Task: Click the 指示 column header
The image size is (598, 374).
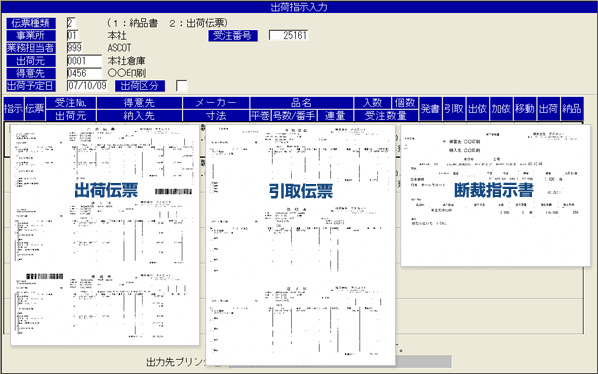Action: coord(13,109)
